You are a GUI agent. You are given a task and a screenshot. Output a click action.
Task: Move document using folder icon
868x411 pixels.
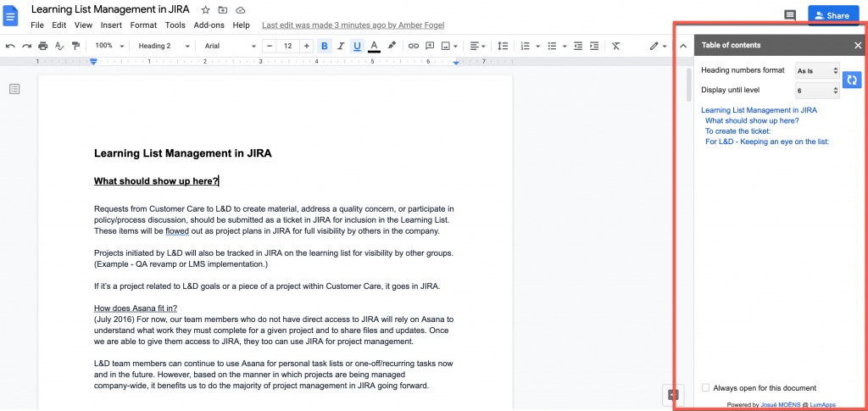point(223,10)
